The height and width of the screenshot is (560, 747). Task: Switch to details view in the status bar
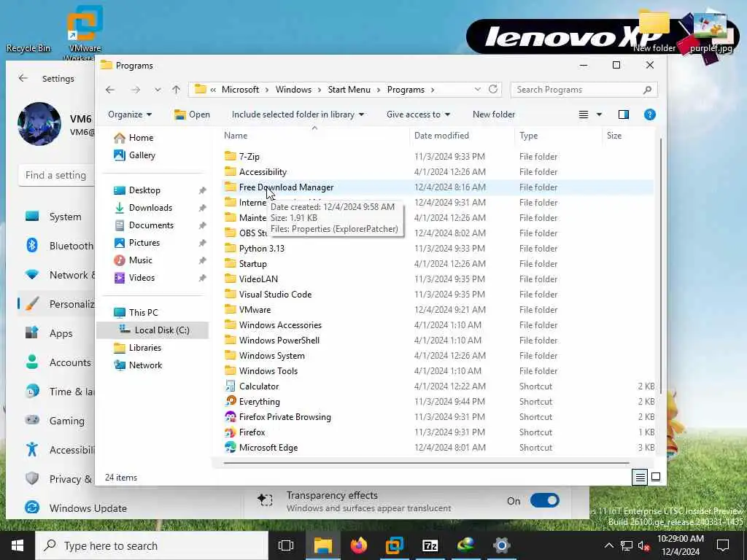point(640,477)
